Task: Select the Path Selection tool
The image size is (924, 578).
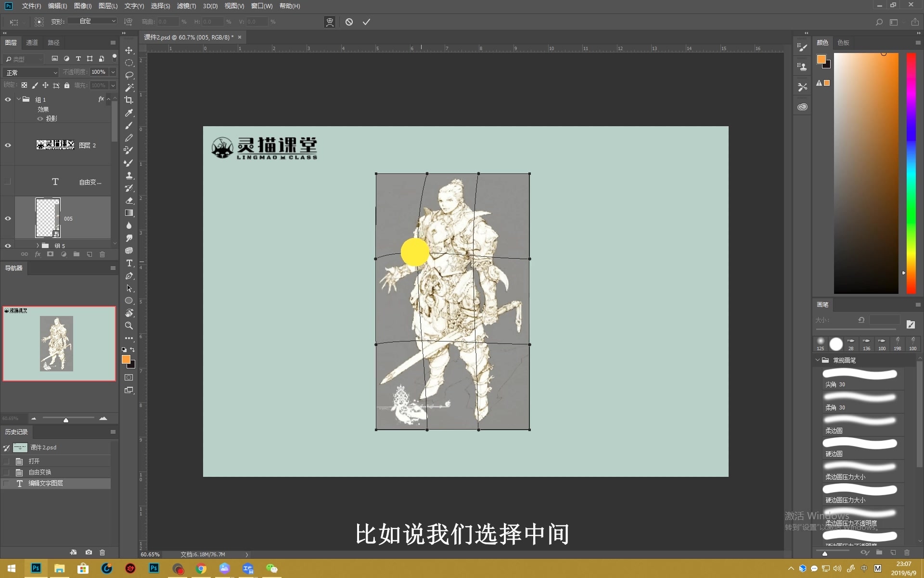Action: point(129,288)
